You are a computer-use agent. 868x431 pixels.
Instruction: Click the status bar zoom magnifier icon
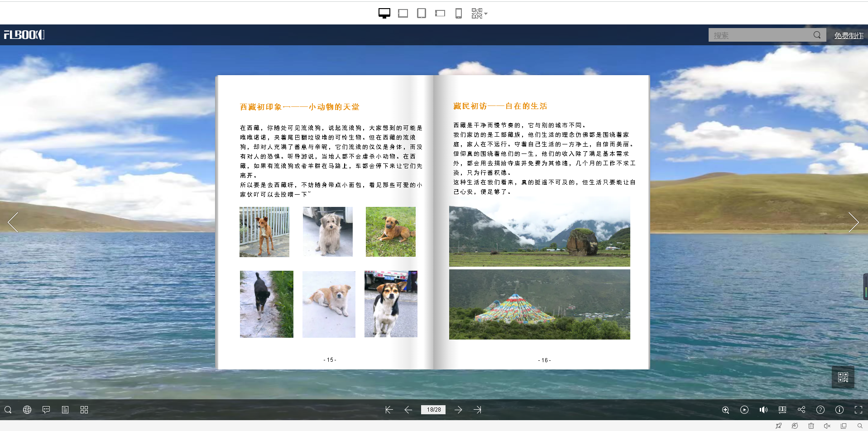pyautogui.click(x=860, y=426)
